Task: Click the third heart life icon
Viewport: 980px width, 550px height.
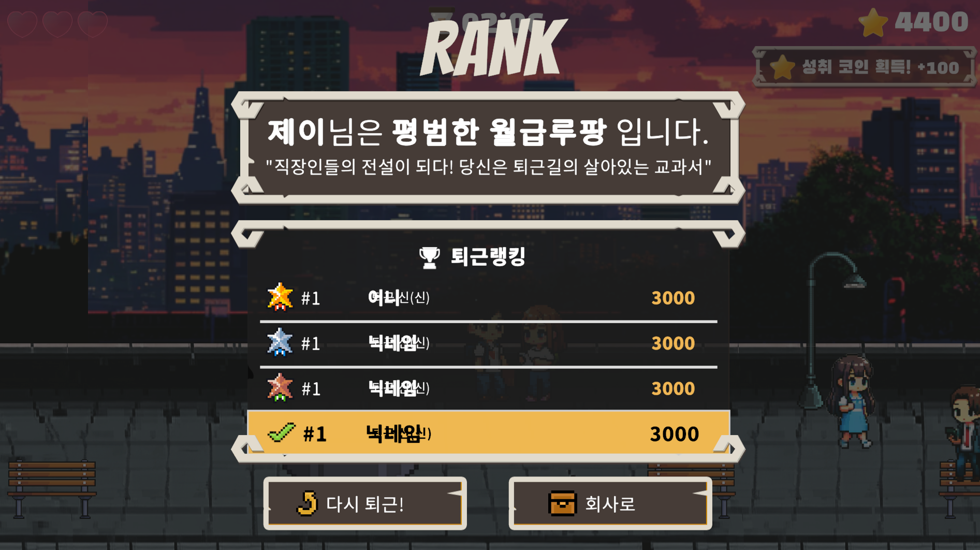Action: pyautogui.click(x=93, y=24)
